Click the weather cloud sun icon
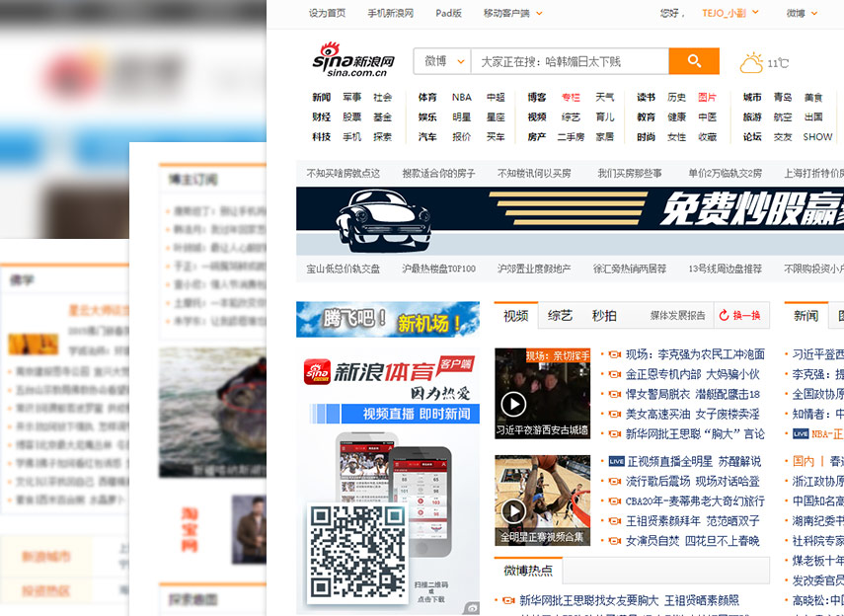 pyautogui.click(x=751, y=63)
